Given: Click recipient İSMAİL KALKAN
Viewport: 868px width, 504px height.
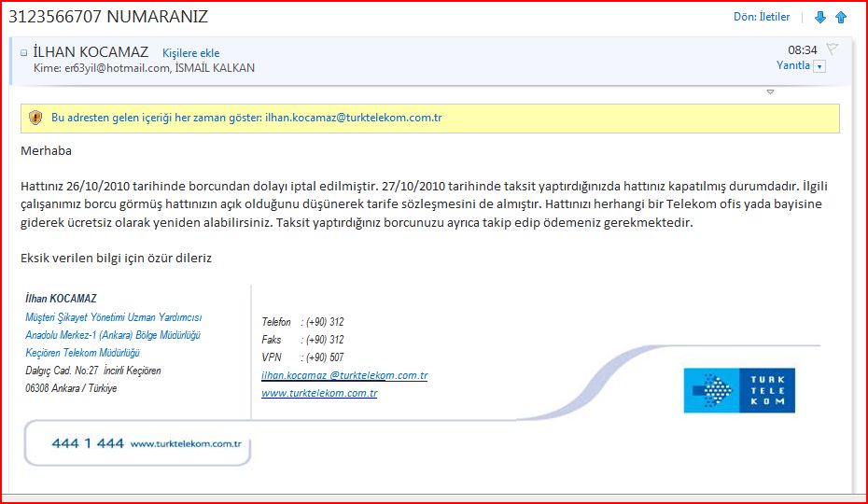Looking at the screenshot, I should (x=215, y=68).
